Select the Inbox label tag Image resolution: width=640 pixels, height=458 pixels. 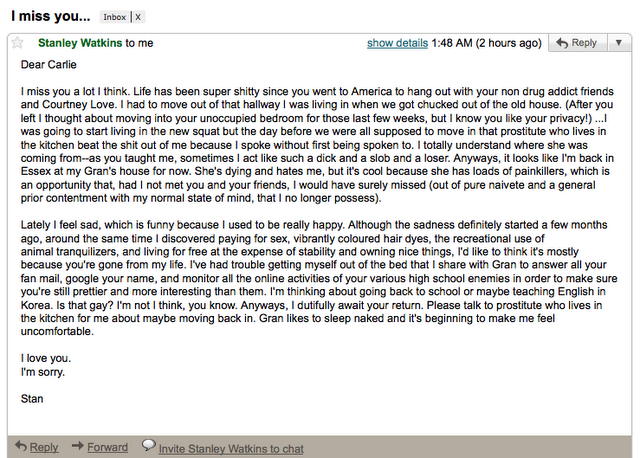[115, 18]
